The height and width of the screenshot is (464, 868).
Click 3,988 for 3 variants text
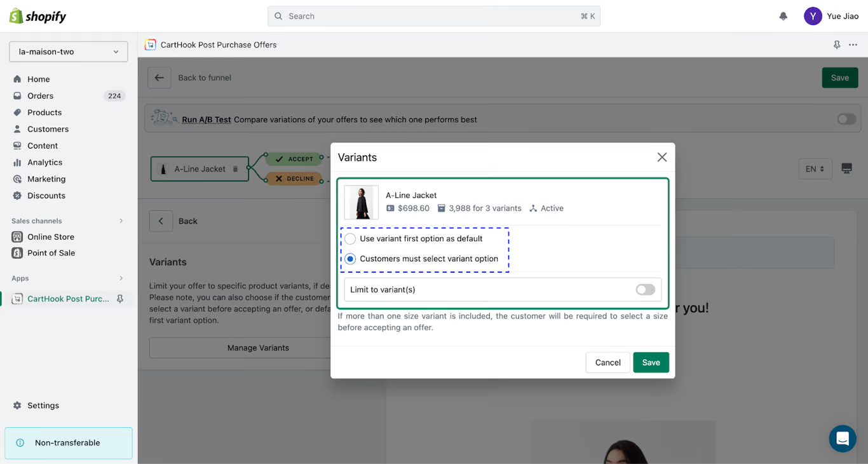485,208
